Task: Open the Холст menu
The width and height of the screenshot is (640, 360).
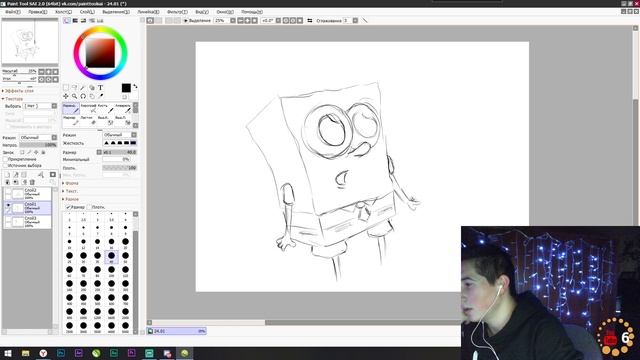Action: coord(64,12)
